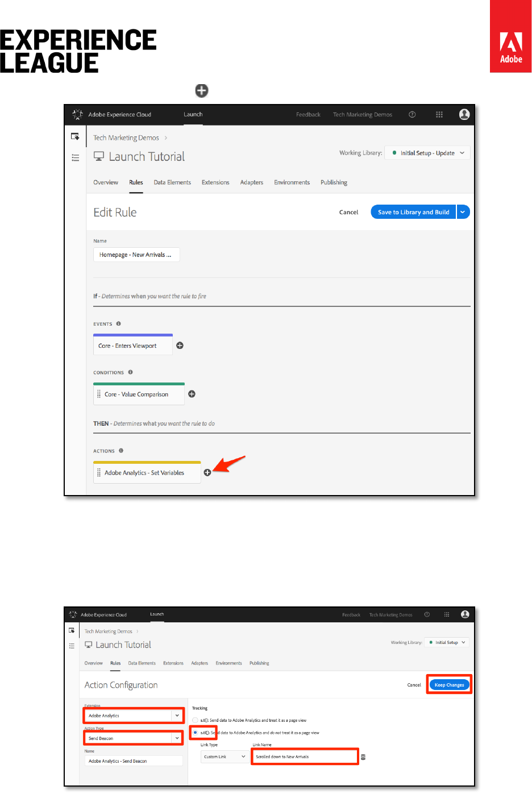The height and width of the screenshot is (794, 532).
Task: Switch to Overview tab in Edit Rule screenshot
Action: tap(106, 182)
